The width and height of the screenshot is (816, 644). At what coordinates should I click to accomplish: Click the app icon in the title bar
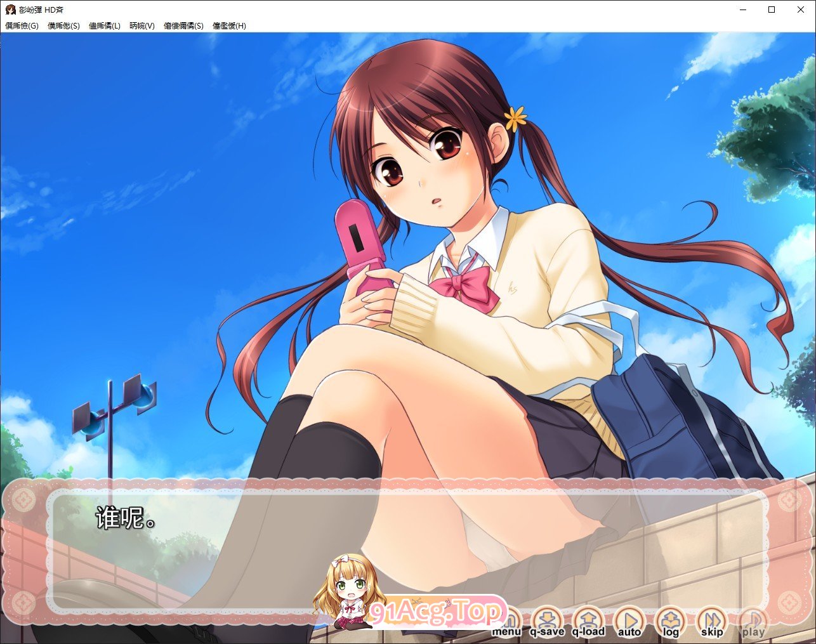10,10
